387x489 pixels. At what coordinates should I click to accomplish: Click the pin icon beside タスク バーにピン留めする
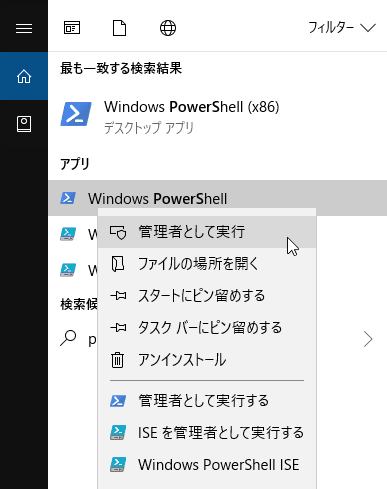click(118, 328)
